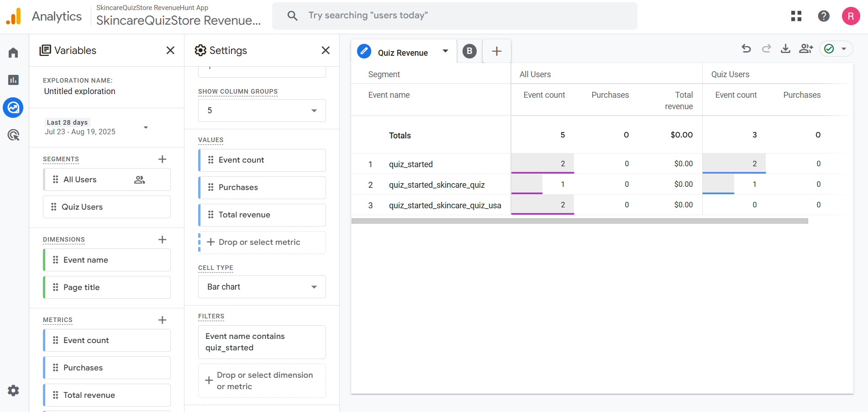This screenshot has height=412, width=868.
Task: Select the Event count metric in Variables
Action: [107, 340]
